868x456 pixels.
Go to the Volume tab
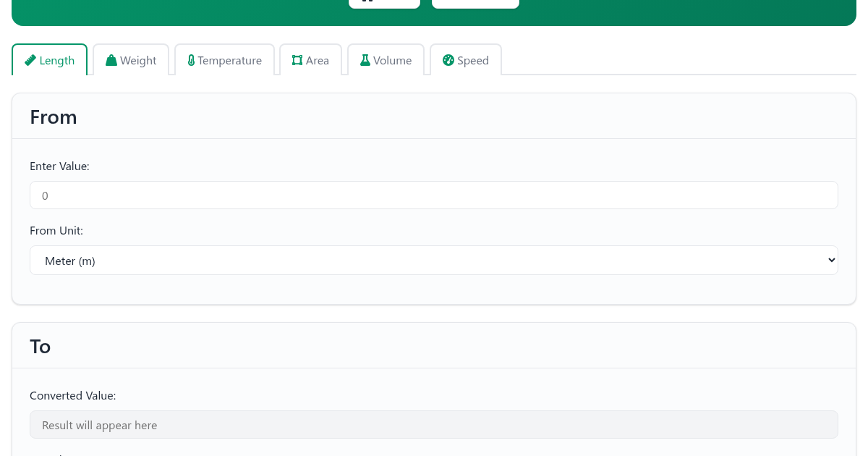tap(386, 60)
